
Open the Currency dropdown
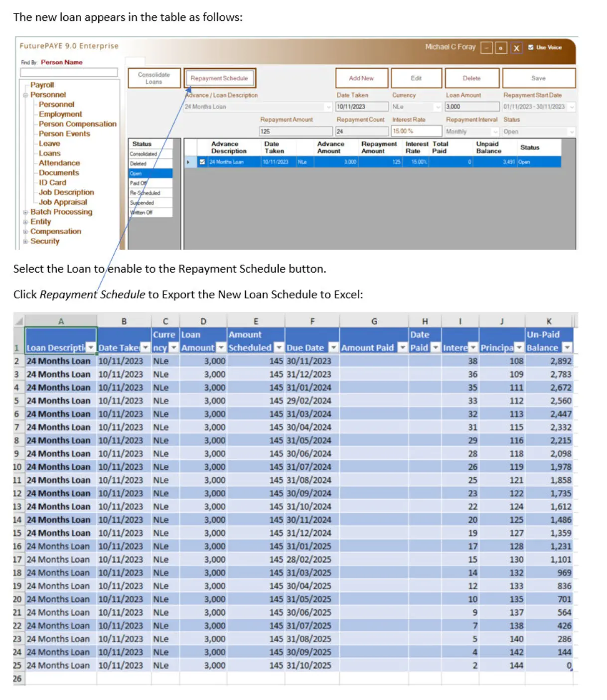pos(438,107)
